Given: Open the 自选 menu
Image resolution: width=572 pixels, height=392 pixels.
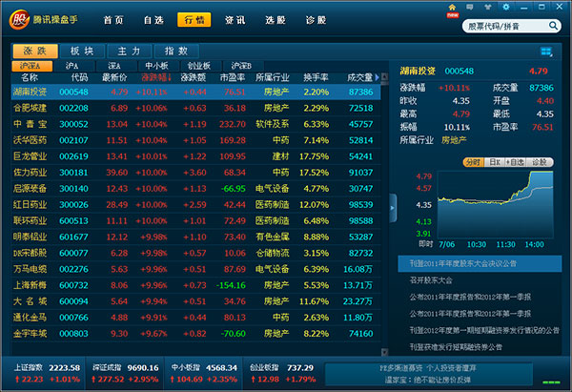Looking at the screenshot, I should (153, 20).
